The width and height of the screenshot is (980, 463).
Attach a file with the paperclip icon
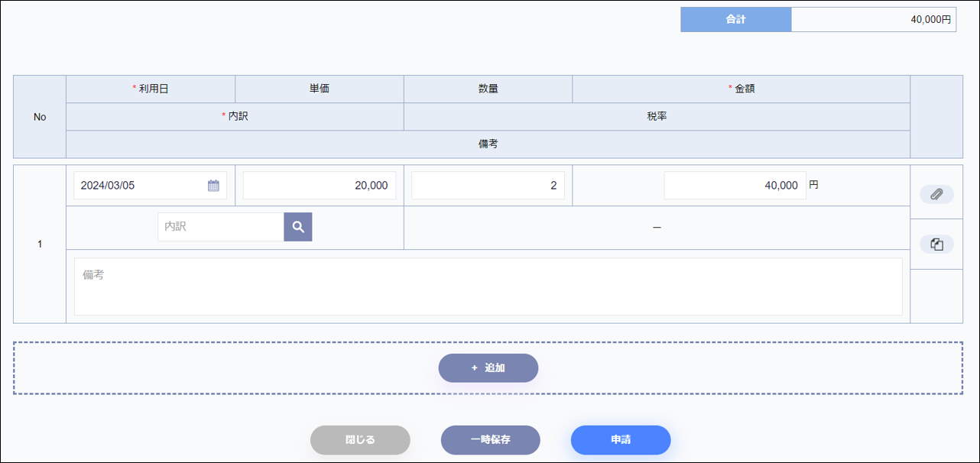936,194
